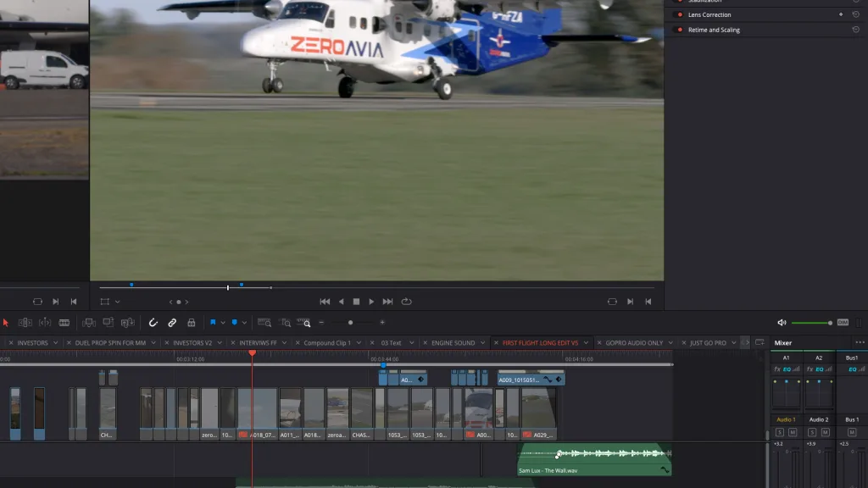Select the arrow Selection Mode tool
This screenshot has height=488, width=868.
point(6,323)
